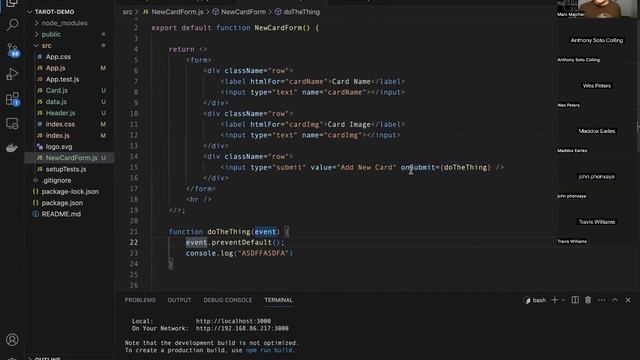The image size is (640, 360).
Task: Click the src breadcrumb segment
Action: pos(127,12)
